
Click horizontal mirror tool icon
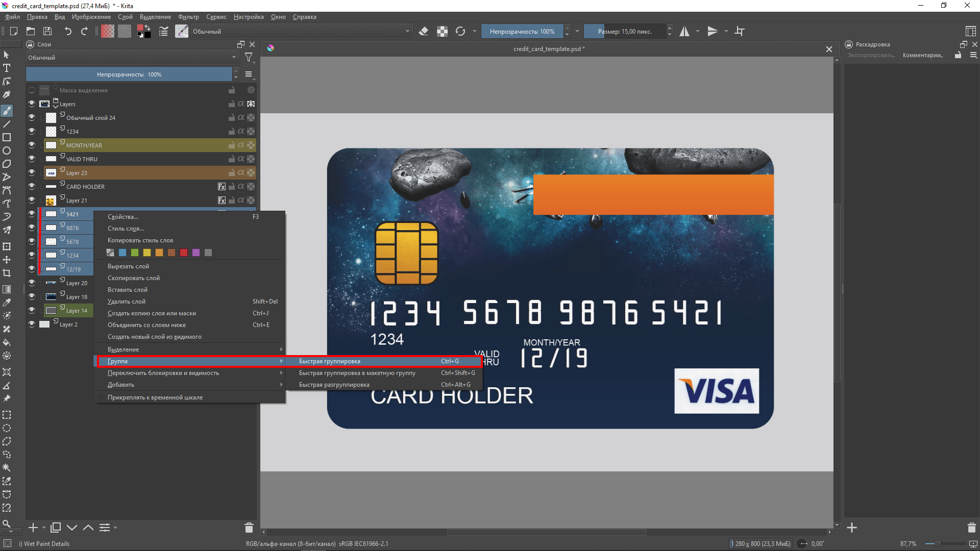[684, 32]
